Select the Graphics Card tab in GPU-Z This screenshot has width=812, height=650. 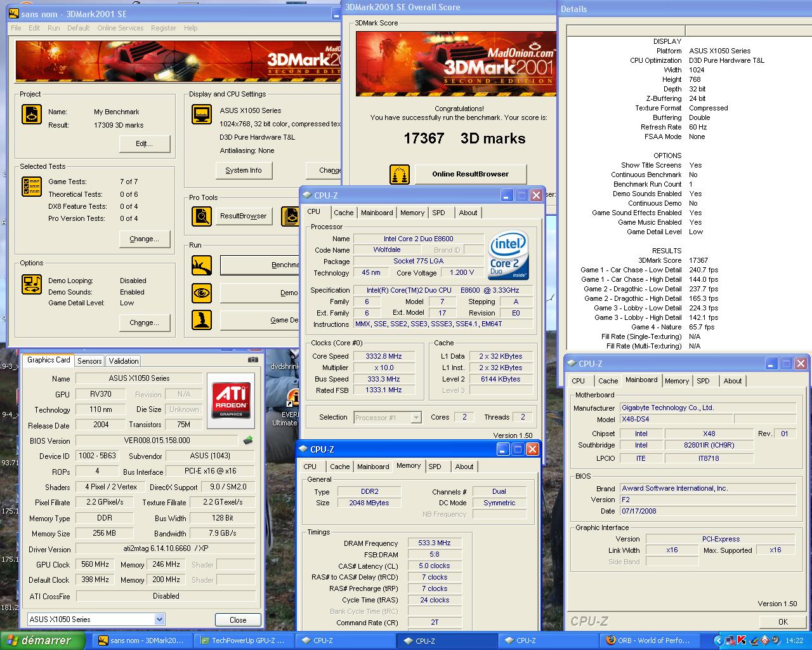coord(49,360)
